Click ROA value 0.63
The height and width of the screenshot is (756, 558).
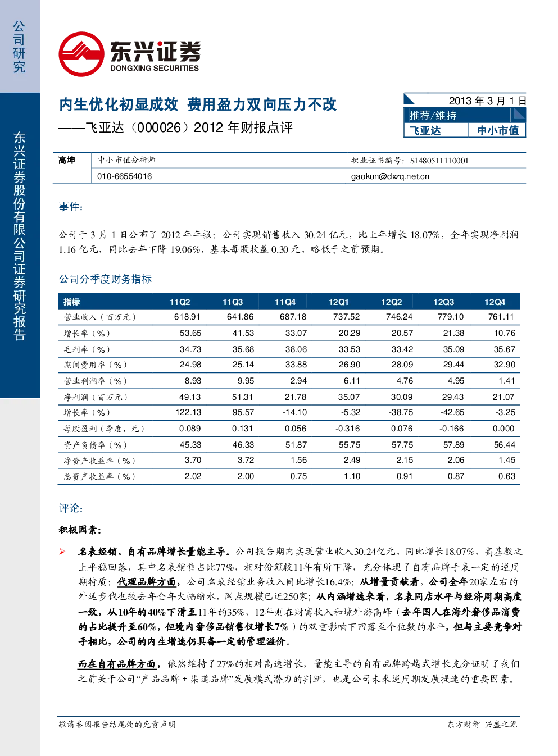point(506,477)
